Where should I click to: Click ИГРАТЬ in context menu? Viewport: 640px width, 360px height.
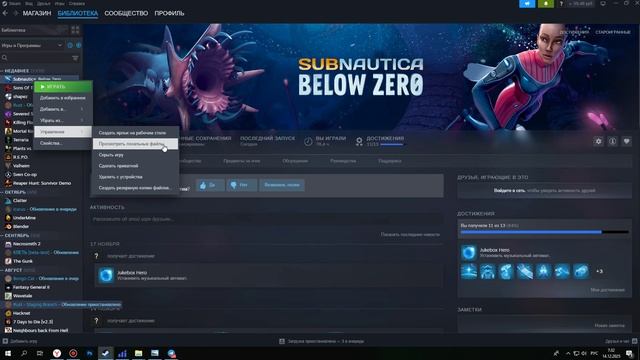click(x=63, y=87)
